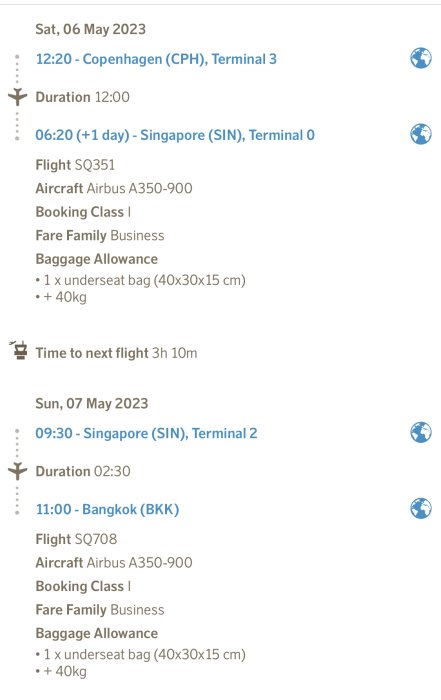
Task: Click the Sun, 07 May 2023 date heading
Action: (92, 403)
